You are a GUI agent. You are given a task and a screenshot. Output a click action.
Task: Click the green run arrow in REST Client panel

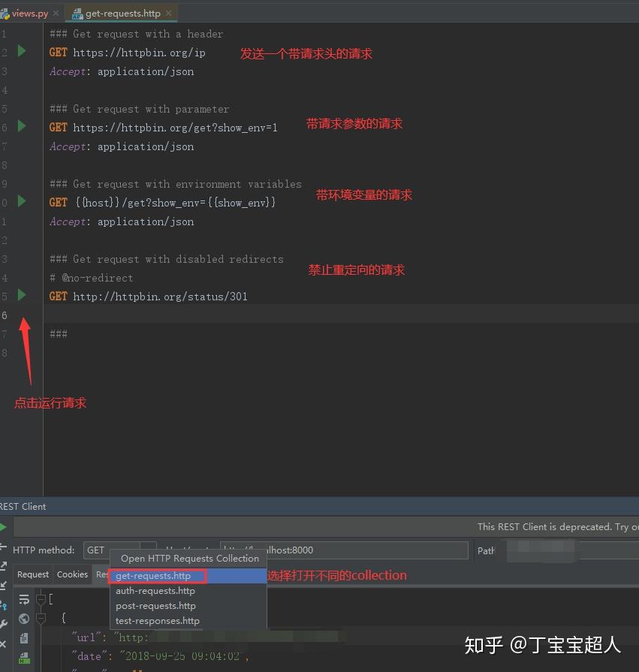(4, 526)
